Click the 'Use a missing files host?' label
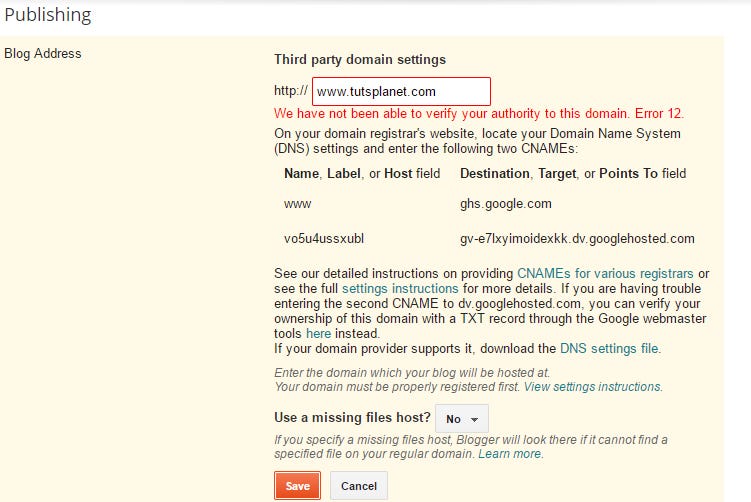The height and width of the screenshot is (502, 751). click(353, 418)
